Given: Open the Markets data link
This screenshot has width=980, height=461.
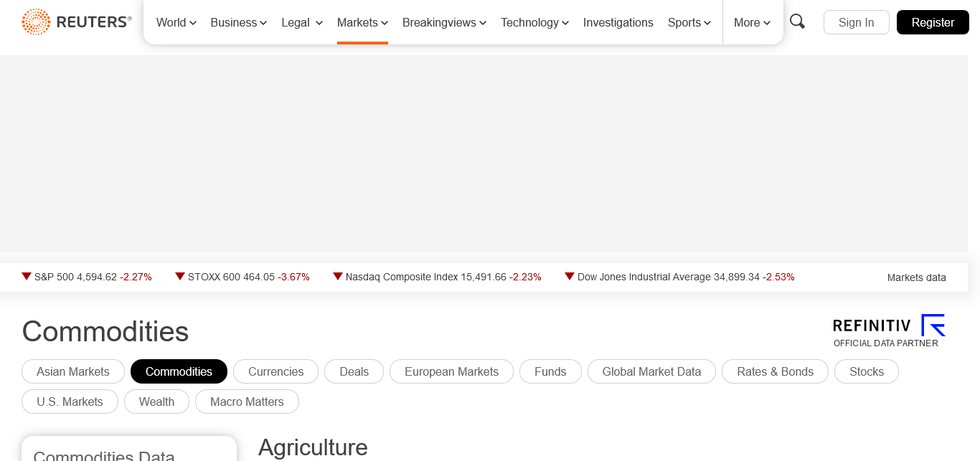Looking at the screenshot, I should 916,277.
